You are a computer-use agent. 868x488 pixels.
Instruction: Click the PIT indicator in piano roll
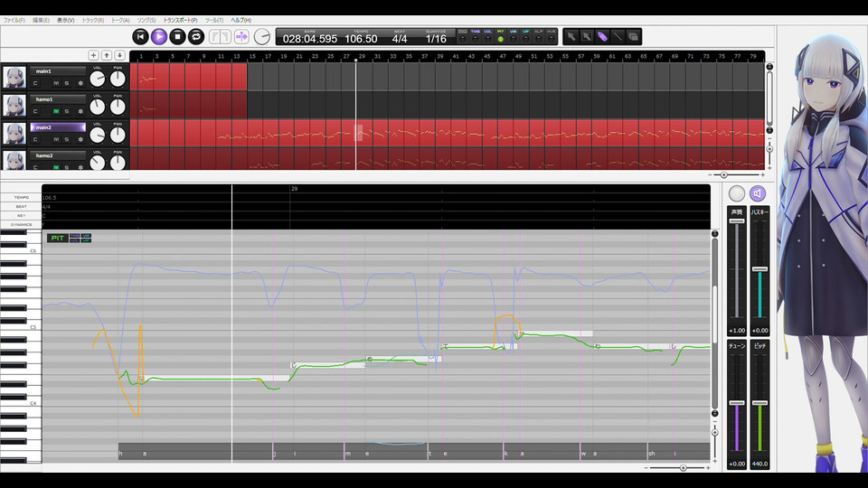[57, 238]
